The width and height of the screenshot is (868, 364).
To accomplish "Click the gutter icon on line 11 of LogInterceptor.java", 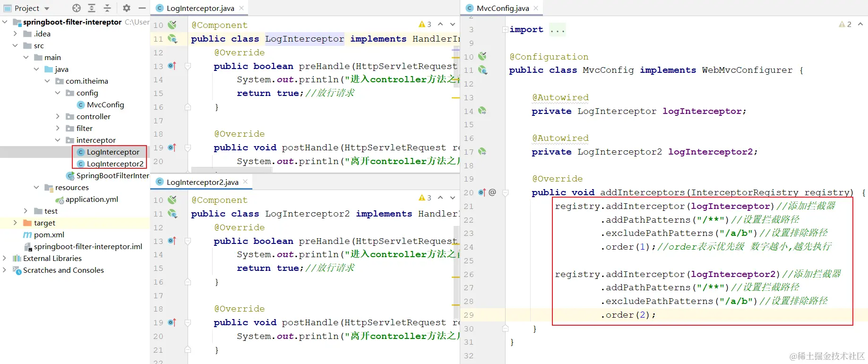I will pos(172,39).
